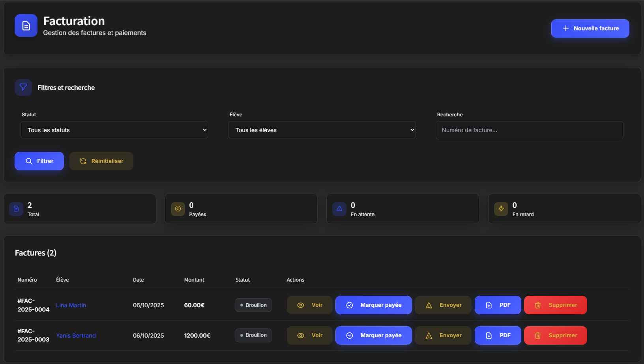
Task: Open the Tous les statuts dropdown
Action: click(114, 130)
